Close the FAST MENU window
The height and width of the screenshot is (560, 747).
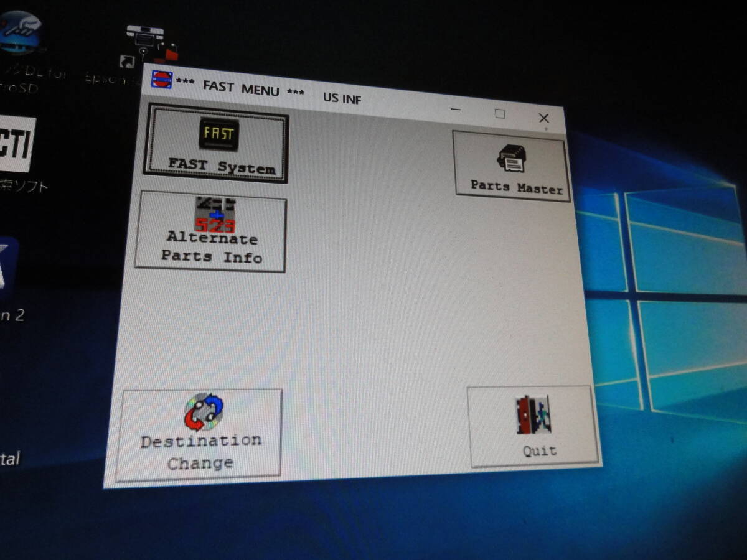point(543,118)
